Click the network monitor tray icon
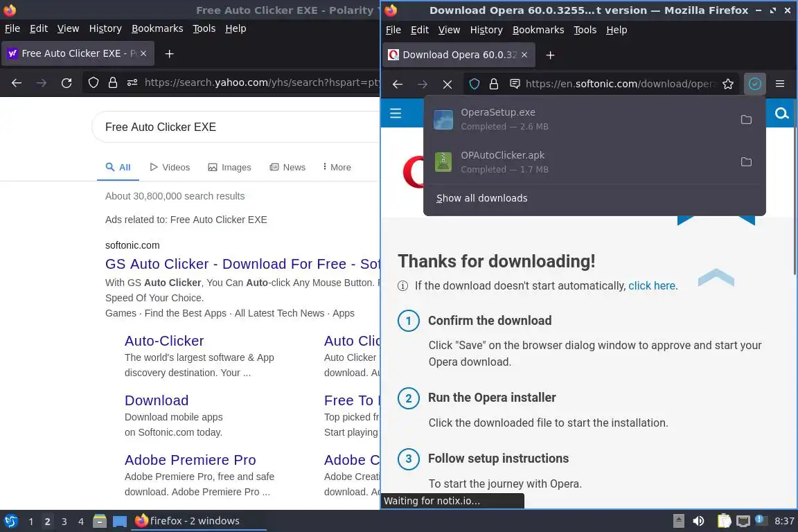This screenshot has height=532, width=798. [743, 522]
